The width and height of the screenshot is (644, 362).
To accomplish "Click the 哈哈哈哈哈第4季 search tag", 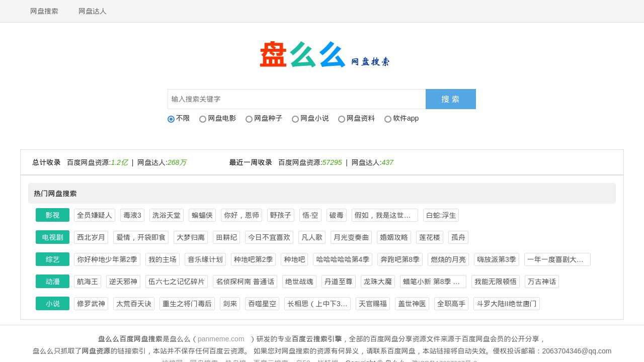I will 343,259.
